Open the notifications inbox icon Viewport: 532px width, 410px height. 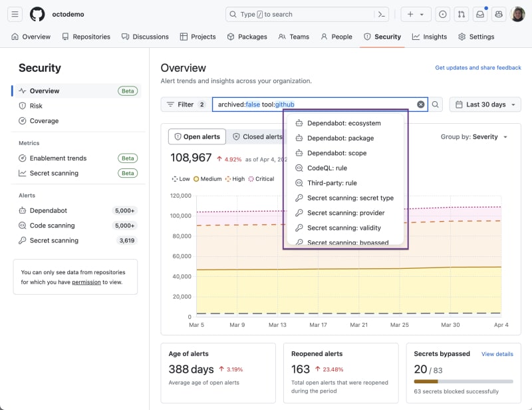pyautogui.click(x=480, y=14)
